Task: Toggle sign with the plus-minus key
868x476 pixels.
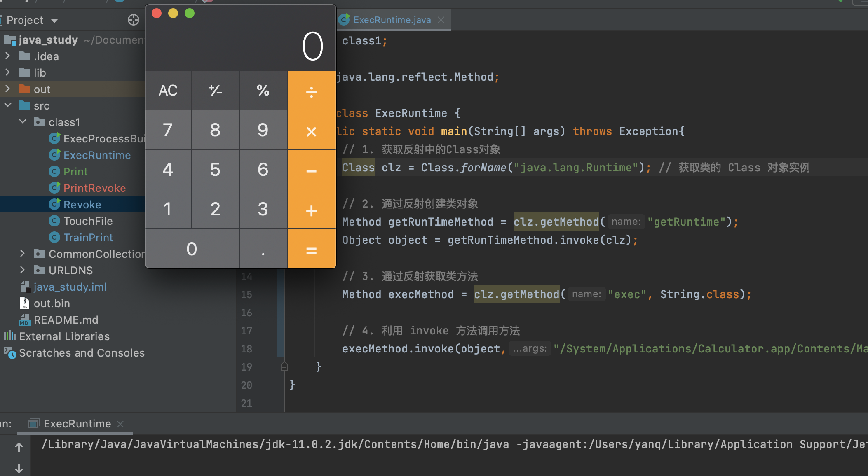Action: click(215, 90)
